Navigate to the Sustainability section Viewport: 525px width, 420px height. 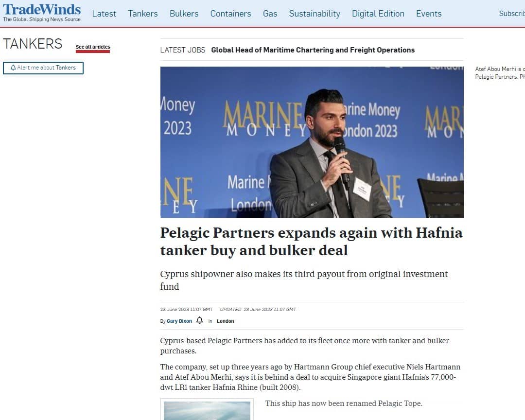tap(315, 14)
